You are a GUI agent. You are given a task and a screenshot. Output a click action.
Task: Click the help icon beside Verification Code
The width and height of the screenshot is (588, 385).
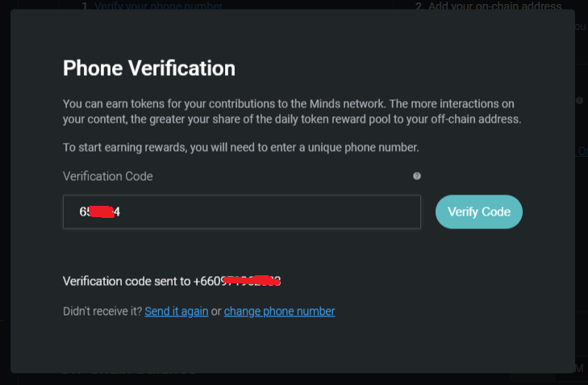click(417, 176)
